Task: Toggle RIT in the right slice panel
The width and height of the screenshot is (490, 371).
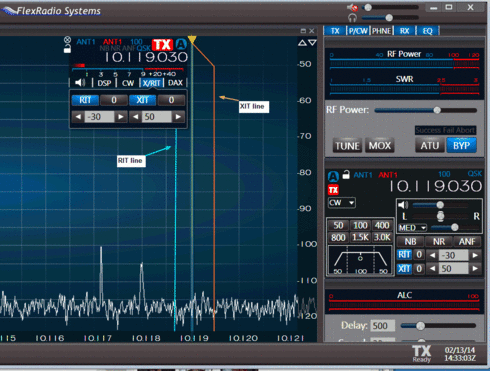Action: pyautogui.click(x=404, y=255)
